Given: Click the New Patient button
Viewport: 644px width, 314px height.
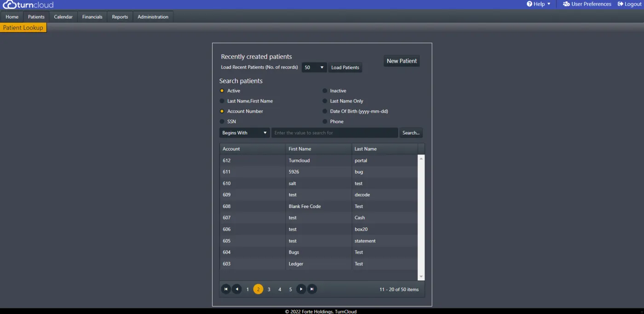Looking at the screenshot, I should tap(402, 61).
